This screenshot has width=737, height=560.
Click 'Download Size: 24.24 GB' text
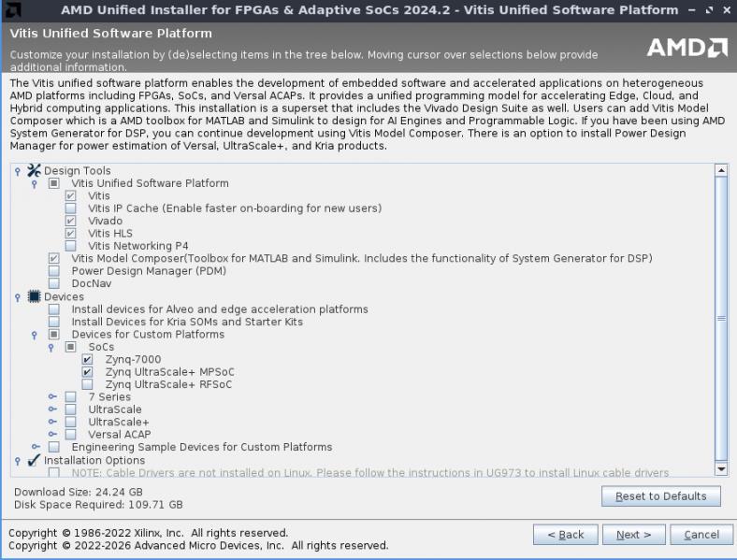click(x=79, y=492)
